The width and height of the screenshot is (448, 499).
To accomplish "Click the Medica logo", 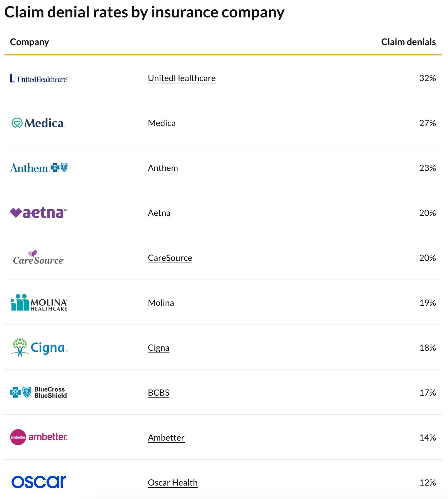I will pyautogui.click(x=39, y=123).
